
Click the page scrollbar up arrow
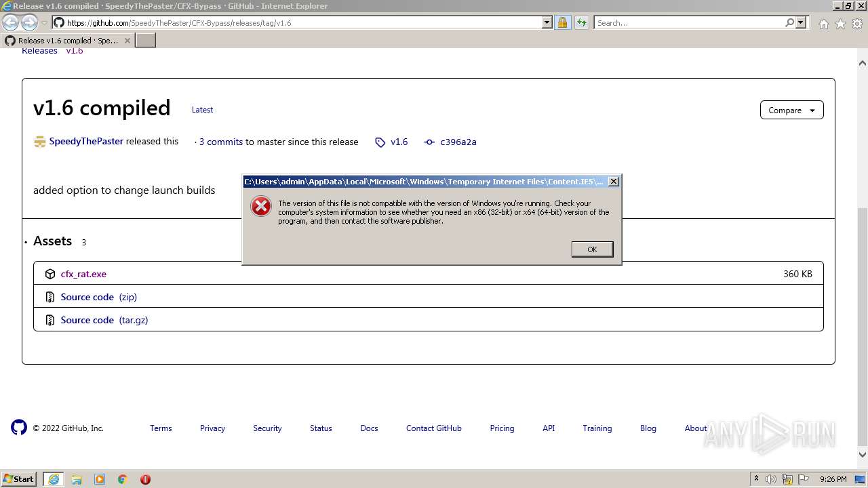pos(863,62)
